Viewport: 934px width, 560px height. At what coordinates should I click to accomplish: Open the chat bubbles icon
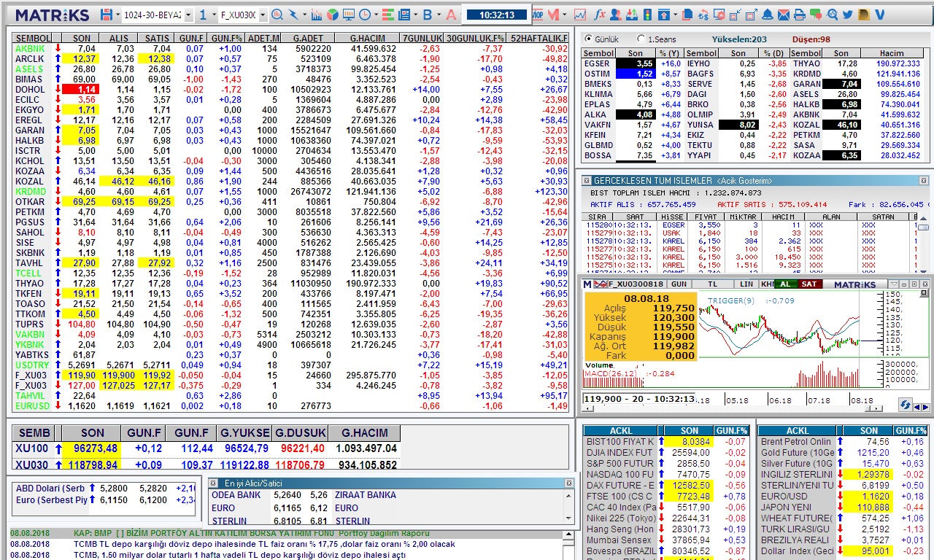click(816, 15)
